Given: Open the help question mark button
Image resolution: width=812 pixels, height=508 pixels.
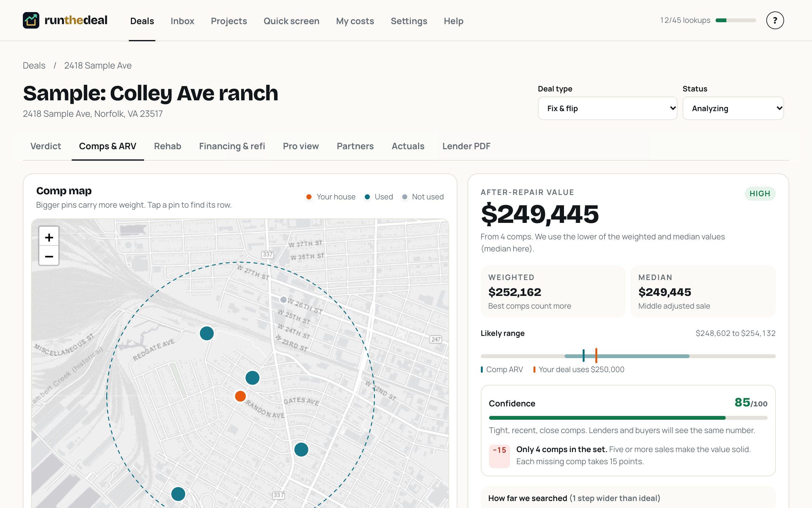Looking at the screenshot, I should pos(775,21).
